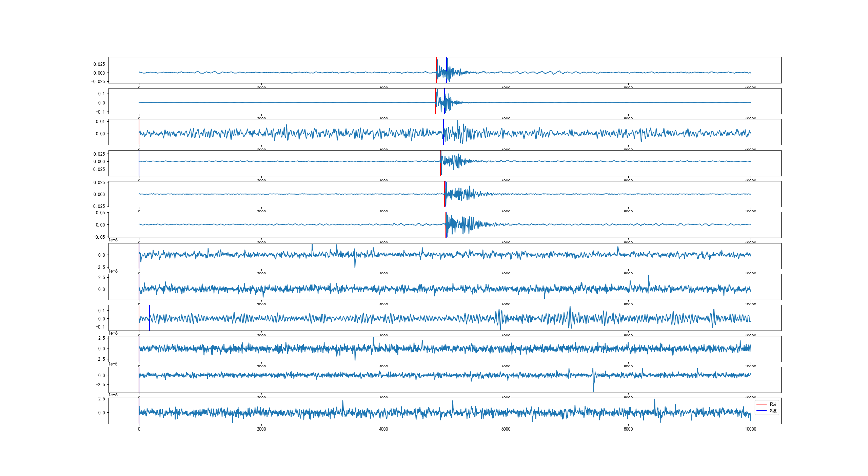Click the 10000 tick label on bottom axis
This screenshot has height=476, width=868.
point(750,429)
